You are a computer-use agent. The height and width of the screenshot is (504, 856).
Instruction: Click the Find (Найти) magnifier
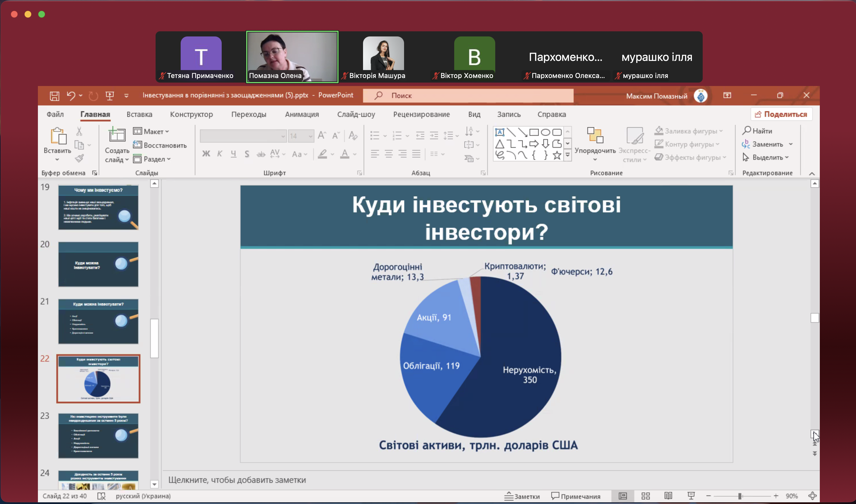click(746, 131)
